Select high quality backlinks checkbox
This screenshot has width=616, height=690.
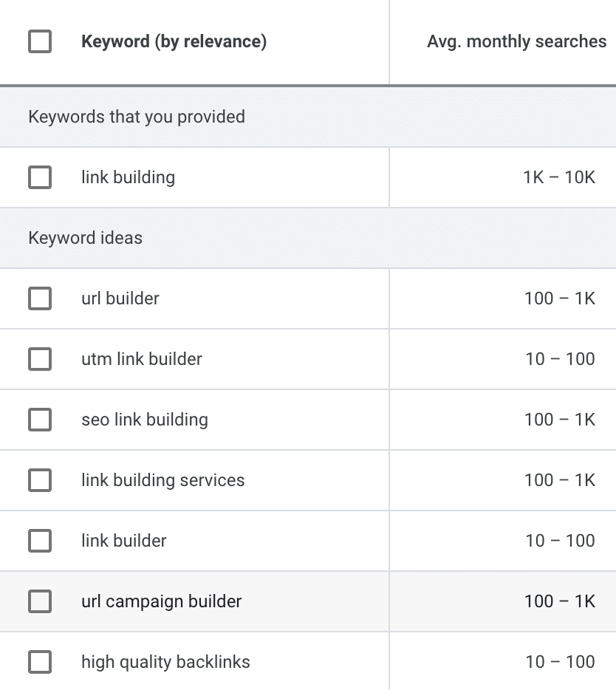click(x=40, y=662)
